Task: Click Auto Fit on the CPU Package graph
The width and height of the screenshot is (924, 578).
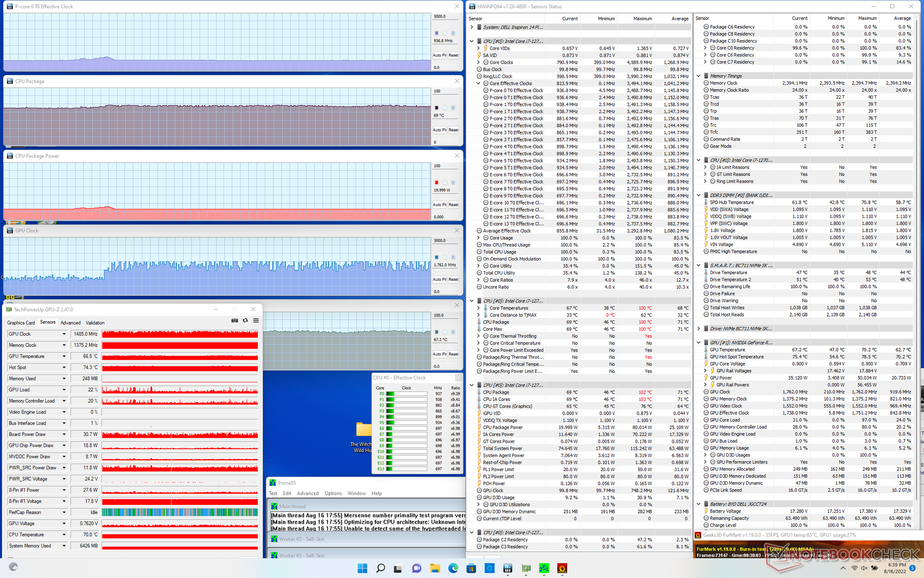Action: pyautogui.click(x=439, y=130)
